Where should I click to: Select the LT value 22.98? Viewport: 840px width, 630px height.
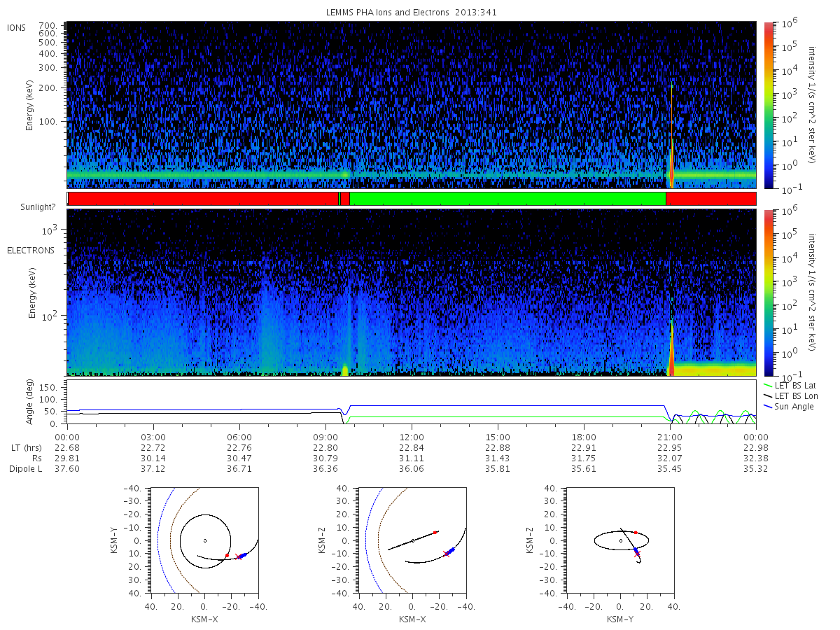click(756, 447)
